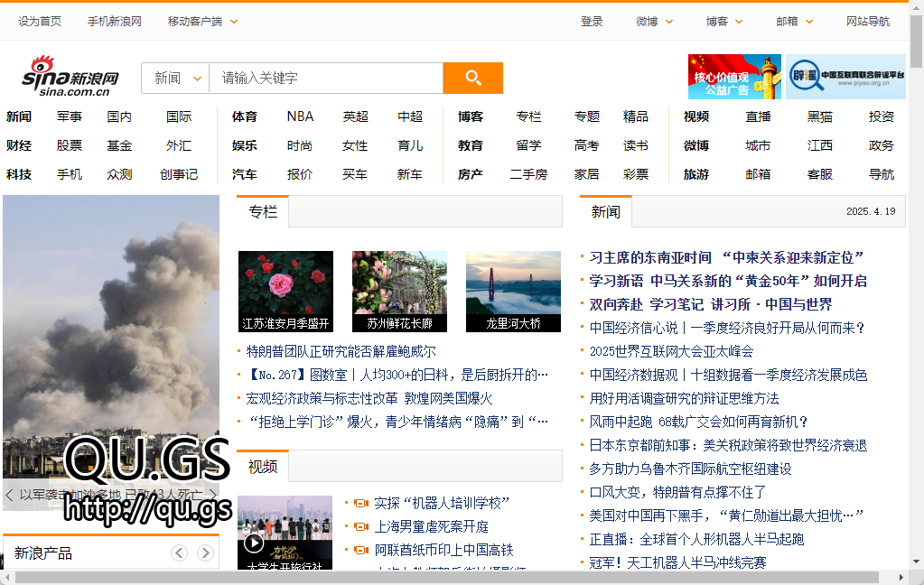924x585 pixels.
Task: Open 新浪产品 section heading
Action: [x=43, y=553]
